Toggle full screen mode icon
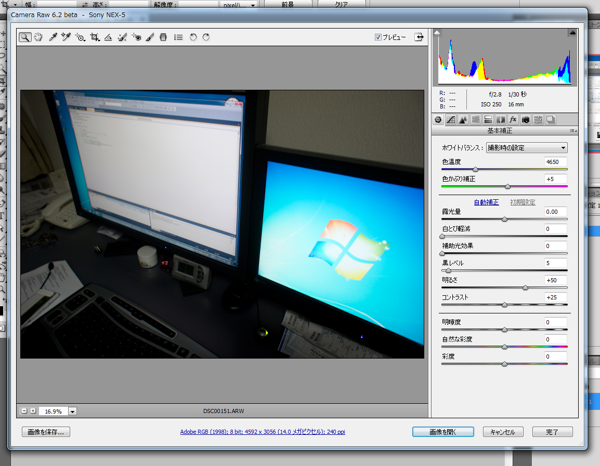Screen dimensions: 600x466 point(419,37)
